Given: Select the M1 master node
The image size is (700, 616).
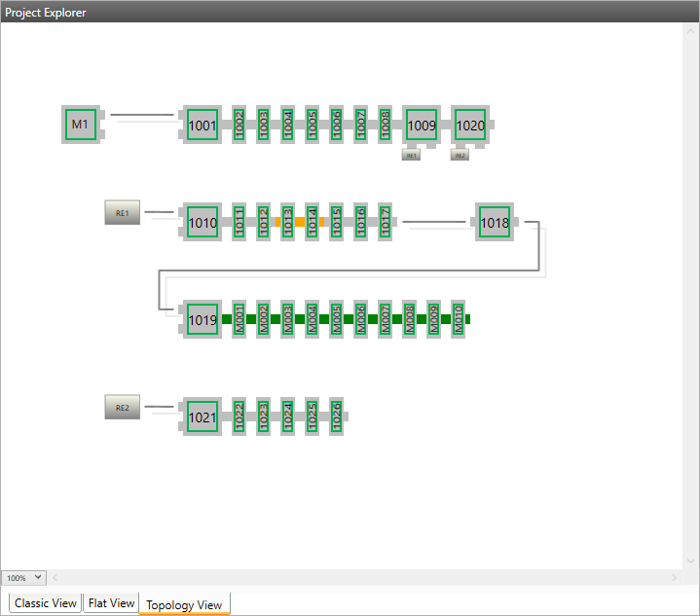Looking at the screenshot, I should tap(81, 125).
